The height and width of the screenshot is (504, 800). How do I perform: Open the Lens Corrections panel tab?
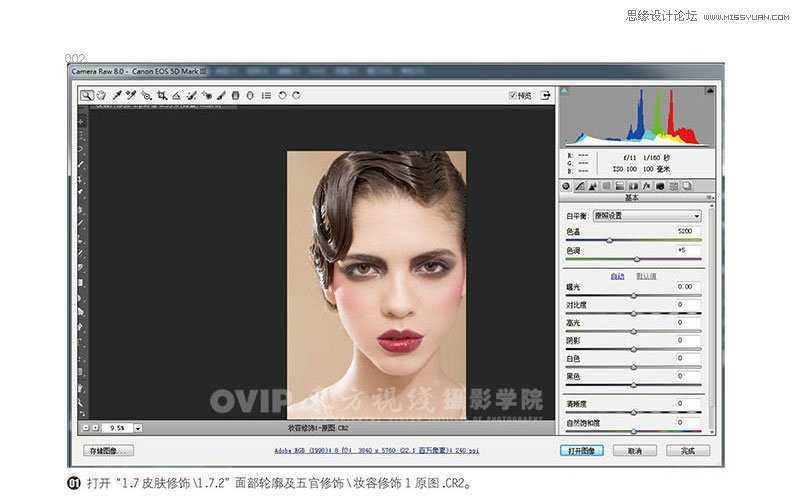633,186
